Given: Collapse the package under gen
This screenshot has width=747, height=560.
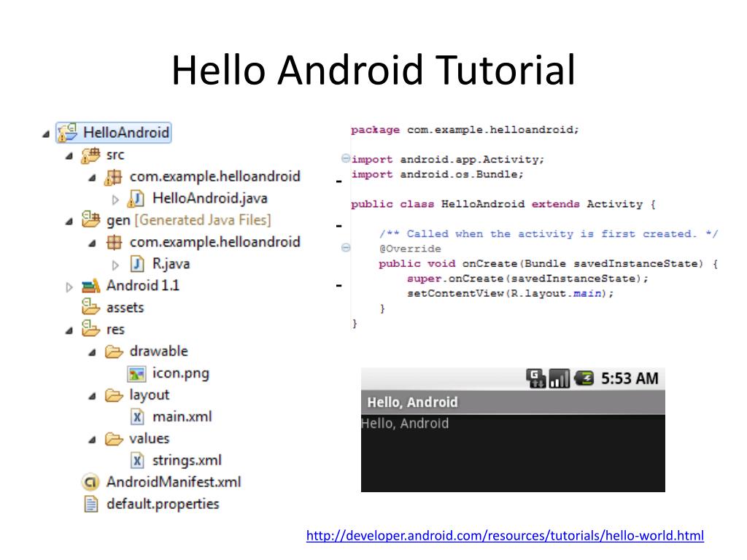Looking at the screenshot, I should [93, 244].
